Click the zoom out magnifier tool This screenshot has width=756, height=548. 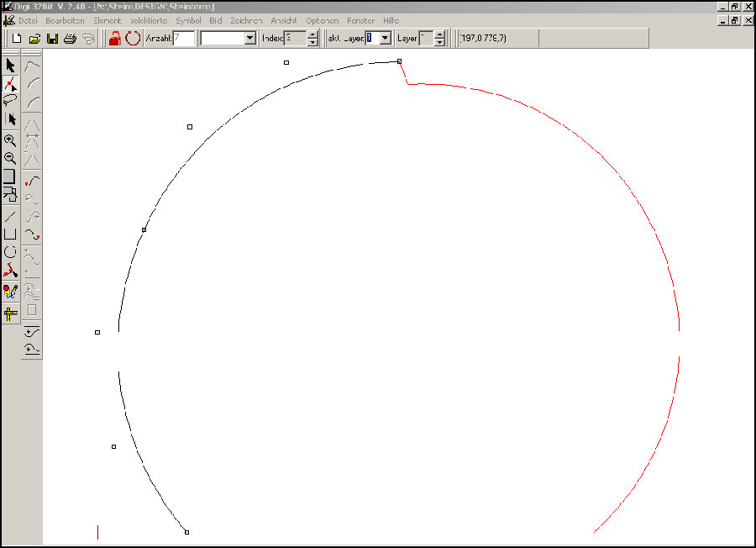[11, 158]
